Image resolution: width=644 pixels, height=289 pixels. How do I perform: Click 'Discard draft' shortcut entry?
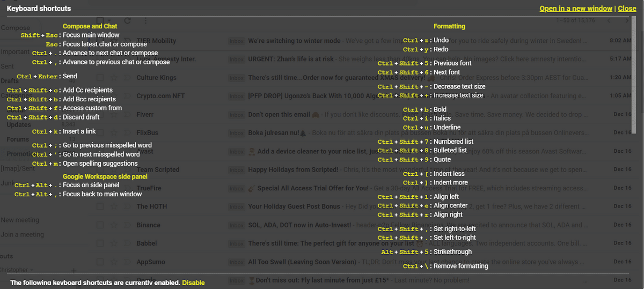click(x=81, y=117)
